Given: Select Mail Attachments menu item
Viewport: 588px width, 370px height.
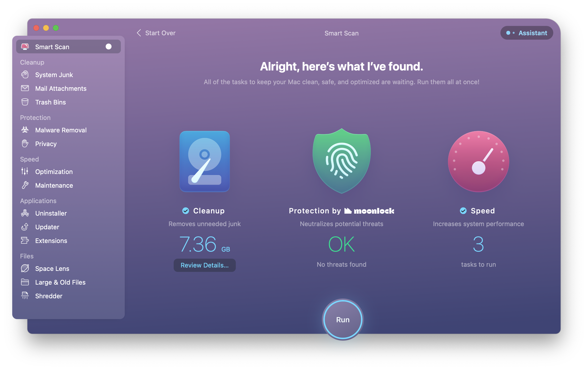Looking at the screenshot, I should pos(61,88).
